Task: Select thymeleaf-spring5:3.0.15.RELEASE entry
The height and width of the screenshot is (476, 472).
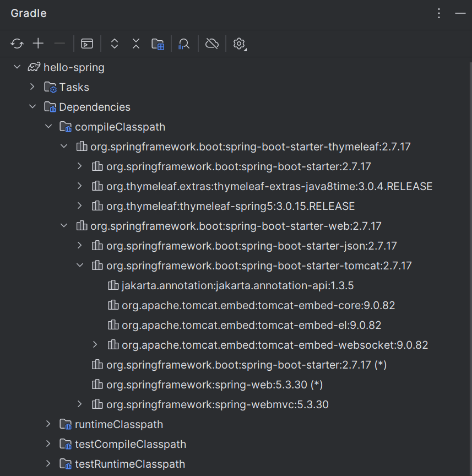Action: pos(235,206)
